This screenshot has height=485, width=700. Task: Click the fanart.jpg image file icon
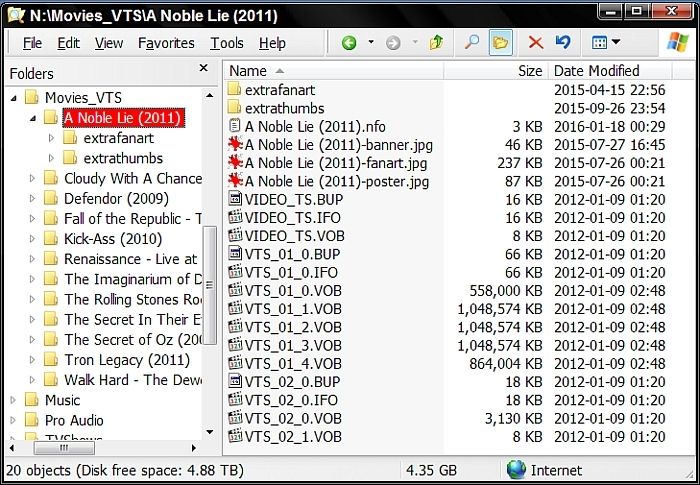pyautogui.click(x=235, y=162)
